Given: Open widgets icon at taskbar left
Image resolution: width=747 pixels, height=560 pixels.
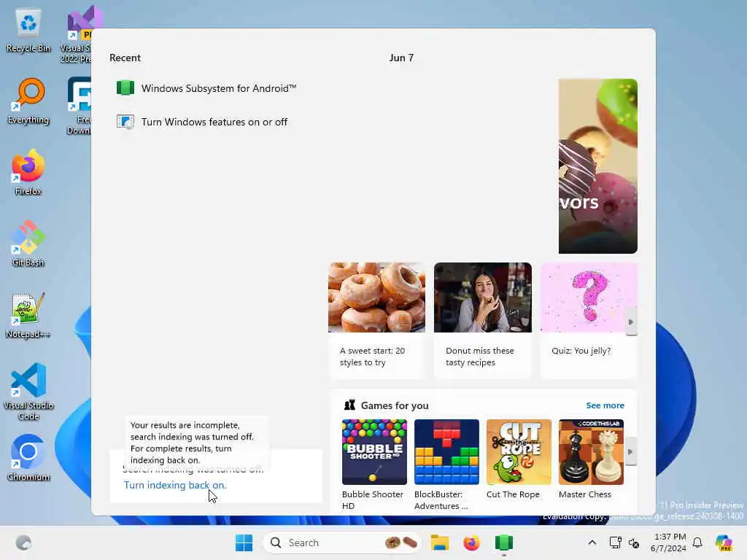Looking at the screenshot, I should click(x=23, y=542).
